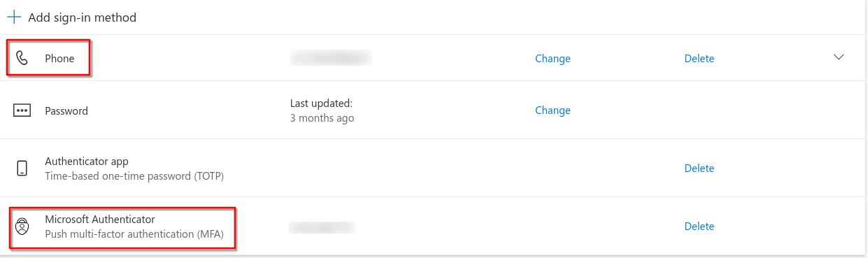Click the Time-based one-time password (TOTP) subtitle
Image resolution: width=868 pixels, height=258 pixels.
pos(134,176)
